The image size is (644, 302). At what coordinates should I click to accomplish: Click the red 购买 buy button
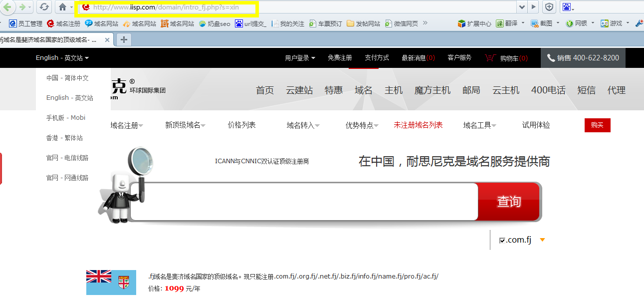pyautogui.click(x=597, y=125)
